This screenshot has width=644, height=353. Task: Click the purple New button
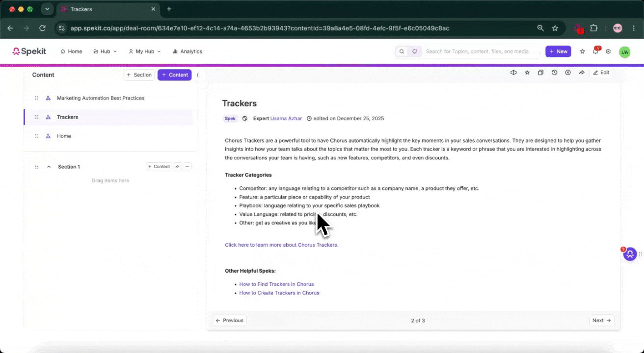(558, 51)
